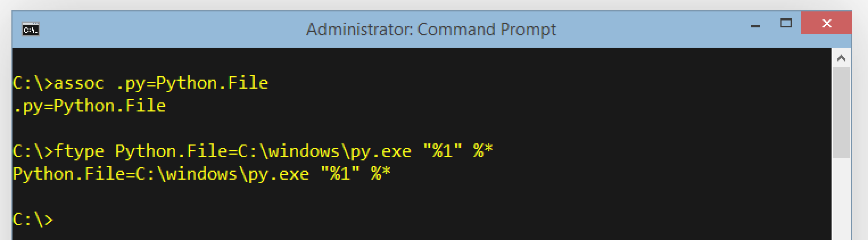Click the scrollbar track below the thumb
Viewport: 868px width, 240px height.
point(841,199)
